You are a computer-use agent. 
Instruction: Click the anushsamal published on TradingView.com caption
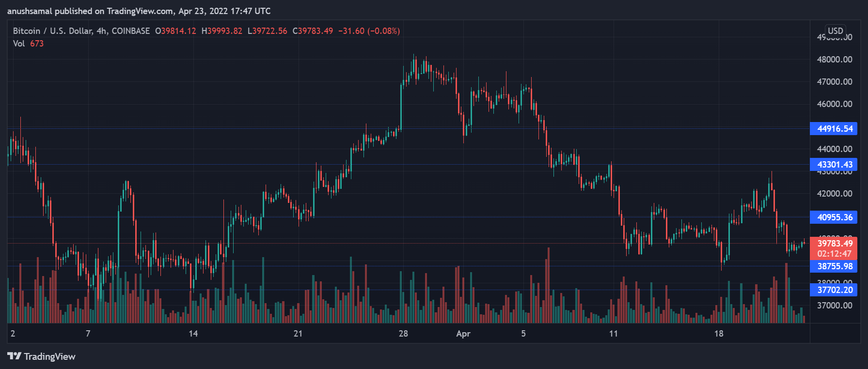coord(139,11)
